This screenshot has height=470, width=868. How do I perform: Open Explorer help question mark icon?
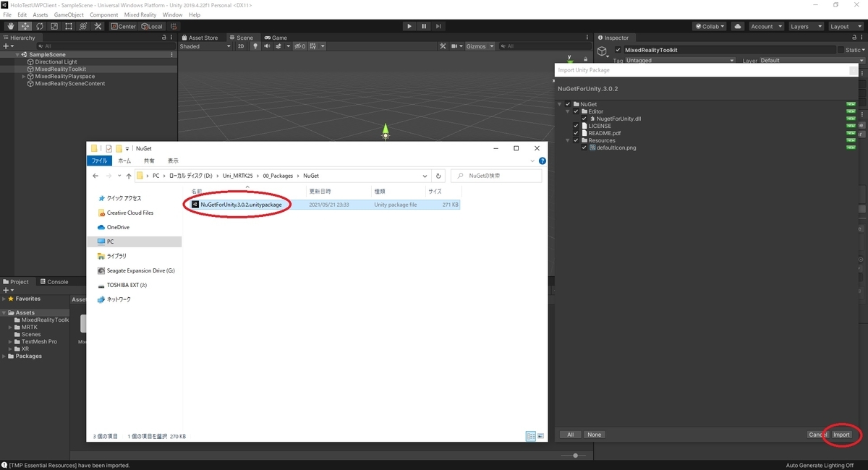(542, 161)
